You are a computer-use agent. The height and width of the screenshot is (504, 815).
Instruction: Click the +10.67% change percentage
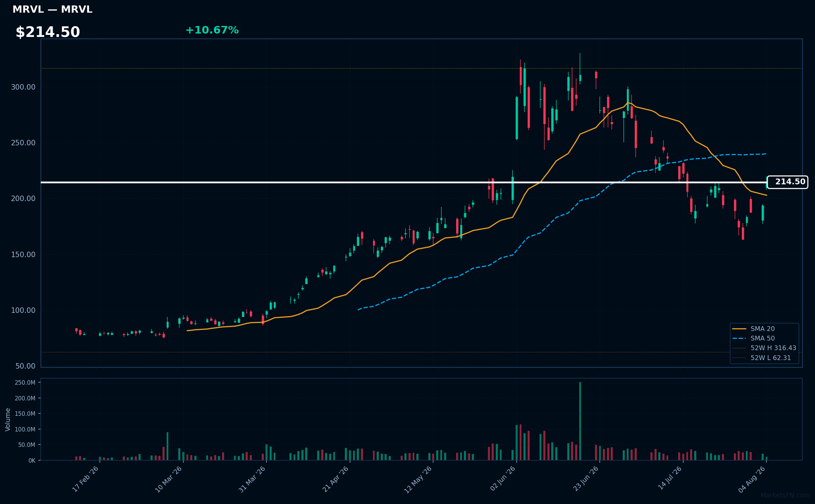212,30
